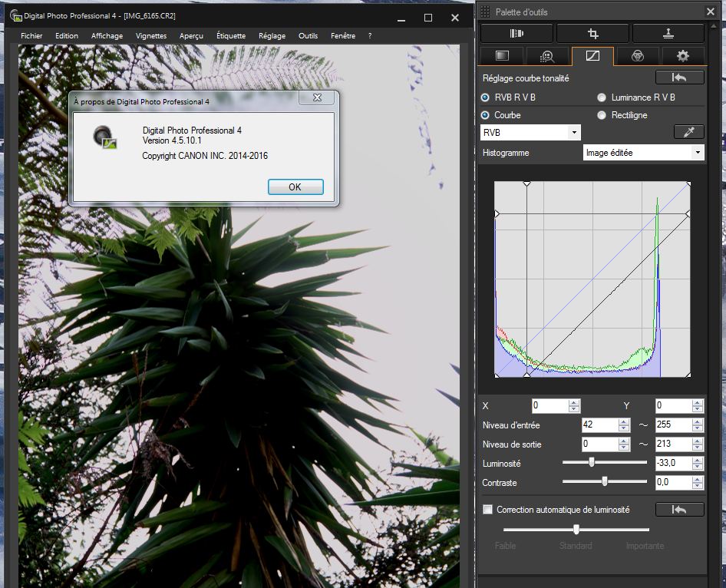Image resolution: width=726 pixels, height=588 pixels.
Task: Open the Étiquette menu
Action: point(231,35)
